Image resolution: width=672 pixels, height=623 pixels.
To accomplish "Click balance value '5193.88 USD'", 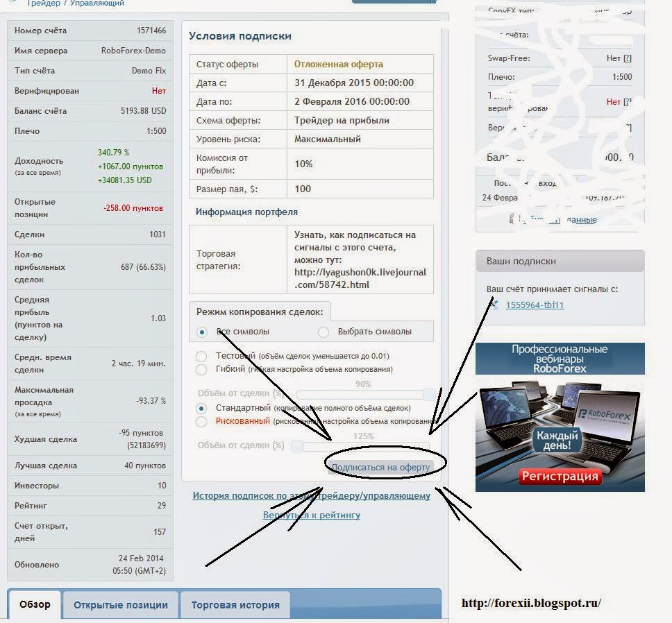I will (x=143, y=111).
